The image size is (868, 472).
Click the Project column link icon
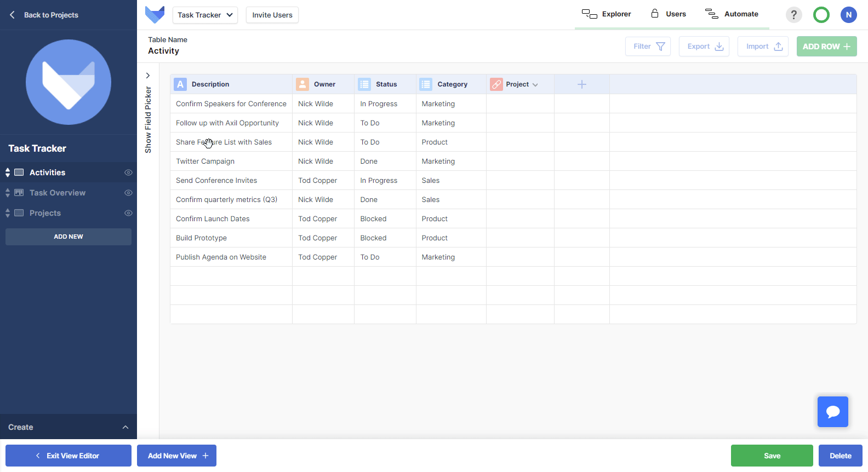click(496, 84)
